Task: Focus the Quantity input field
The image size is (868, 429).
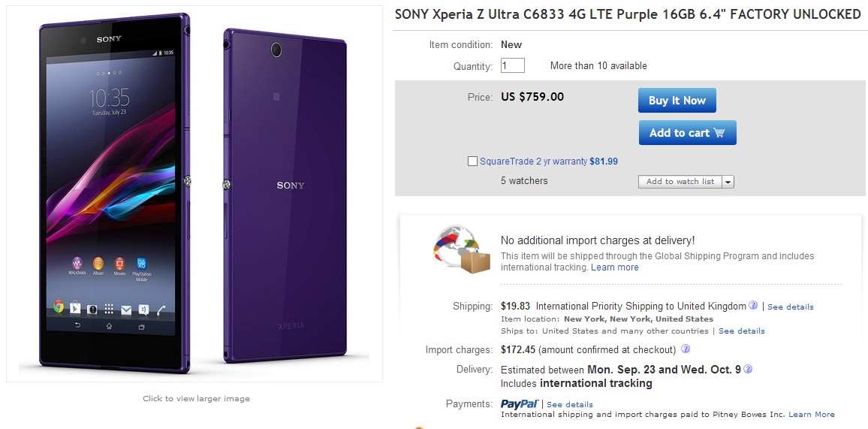Action: (512, 65)
